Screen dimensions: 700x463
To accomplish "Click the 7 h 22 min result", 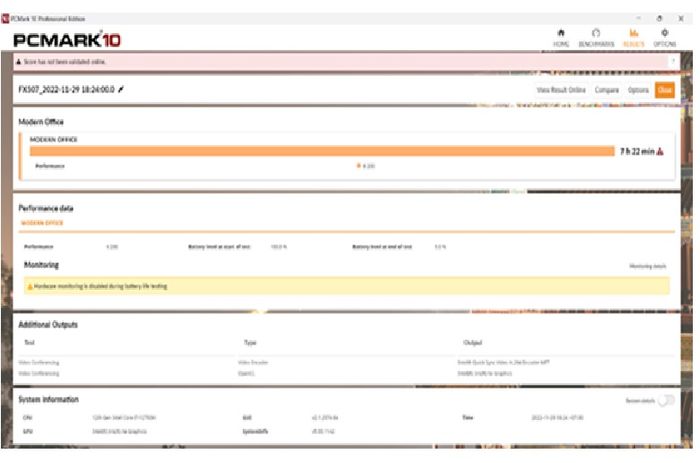I will point(637,152).
